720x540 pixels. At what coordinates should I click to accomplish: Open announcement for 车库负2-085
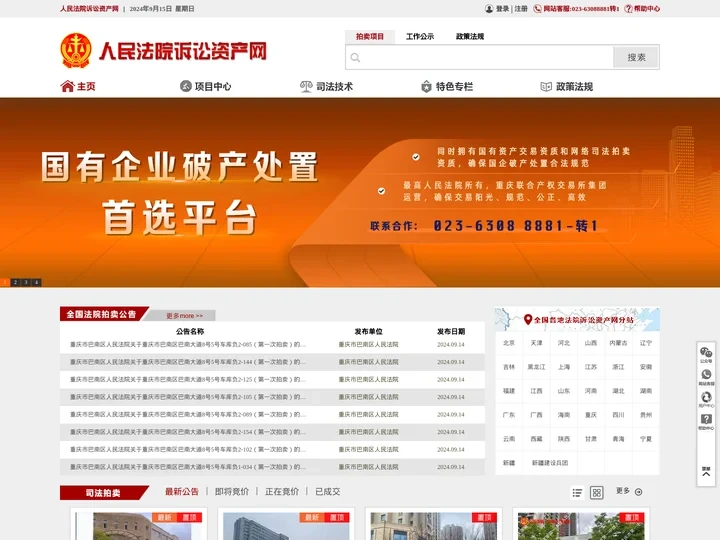[188, 344]
